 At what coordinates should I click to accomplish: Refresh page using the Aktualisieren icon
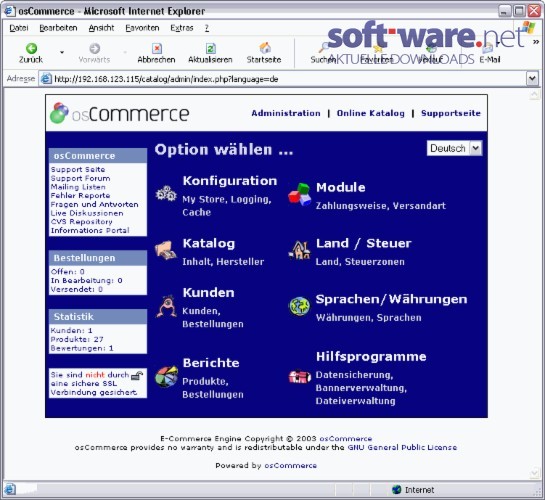tap(211, 48)
